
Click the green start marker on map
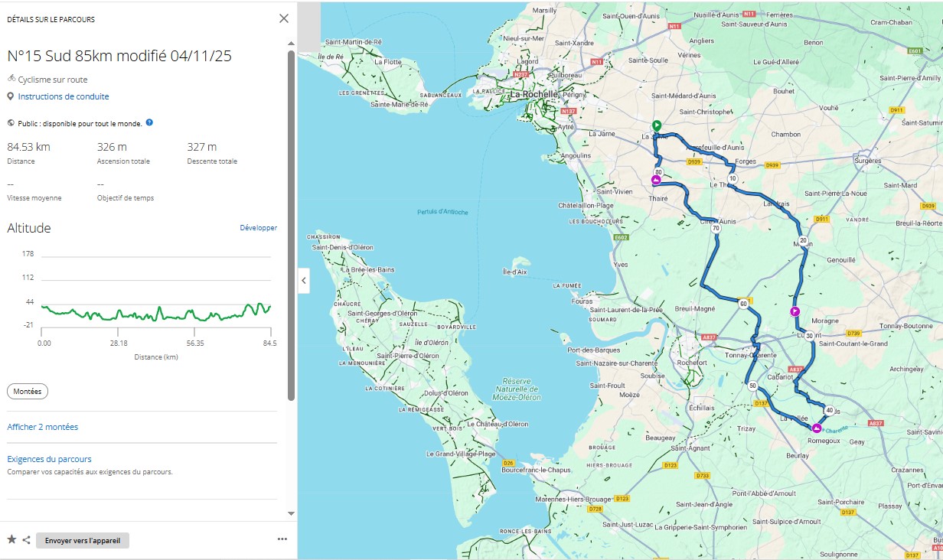coord(656,125)
